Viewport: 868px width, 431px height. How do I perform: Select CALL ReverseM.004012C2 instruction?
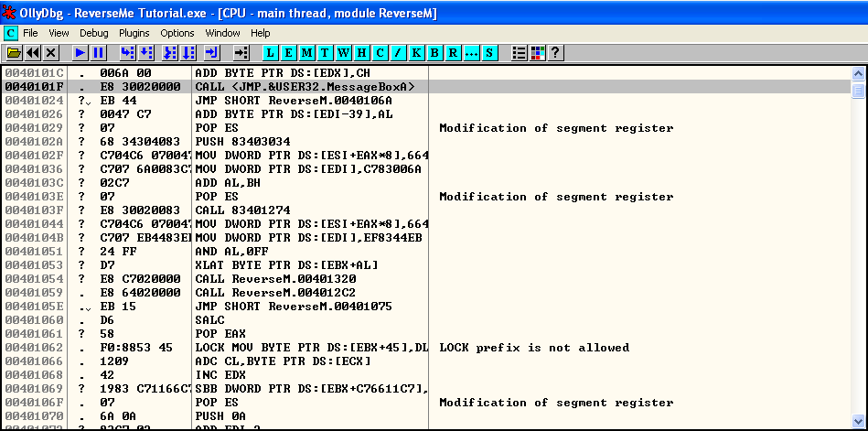[275, 293]
